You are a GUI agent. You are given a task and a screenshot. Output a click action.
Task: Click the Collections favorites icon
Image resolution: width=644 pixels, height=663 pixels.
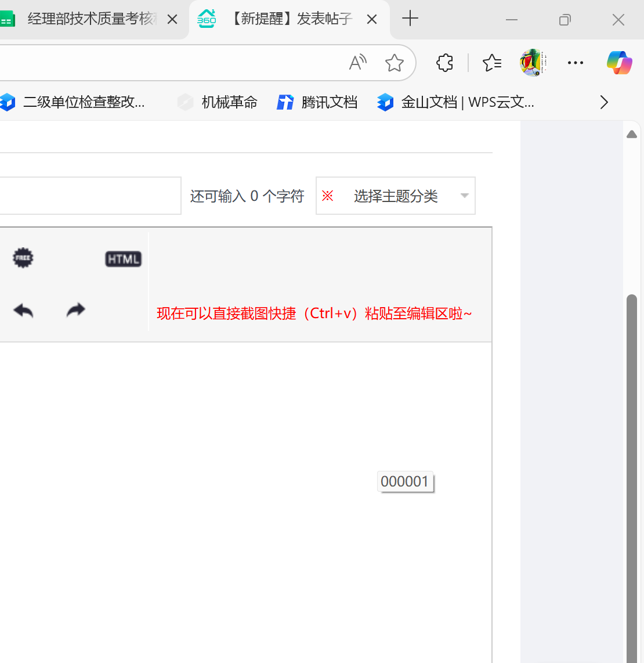491,62
